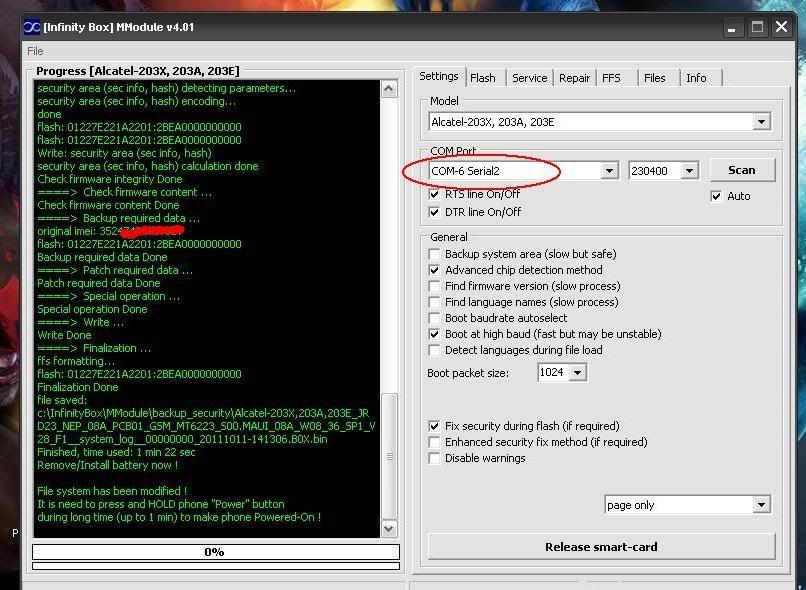The height and width of the screenshot is (590, 806).
Task: Open the File menu
Action: (35, 51)
